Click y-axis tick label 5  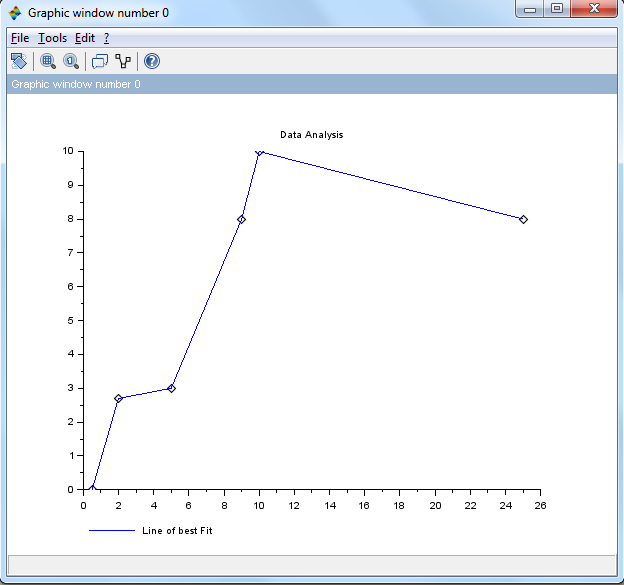click(x=70, y=320)
